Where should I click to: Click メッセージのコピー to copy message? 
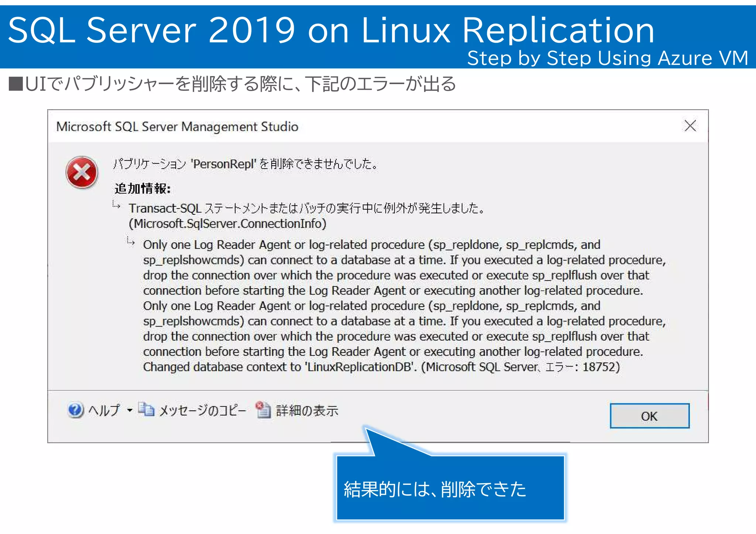202,410
